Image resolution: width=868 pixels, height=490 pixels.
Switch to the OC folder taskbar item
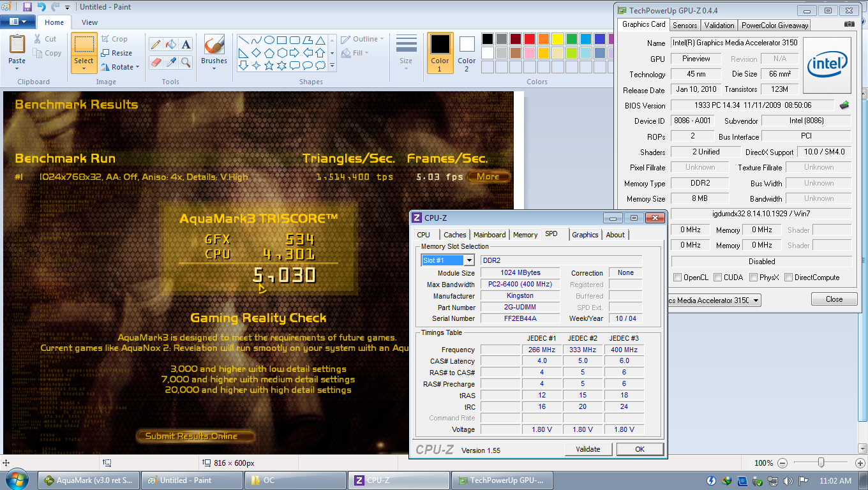[296, 480]
